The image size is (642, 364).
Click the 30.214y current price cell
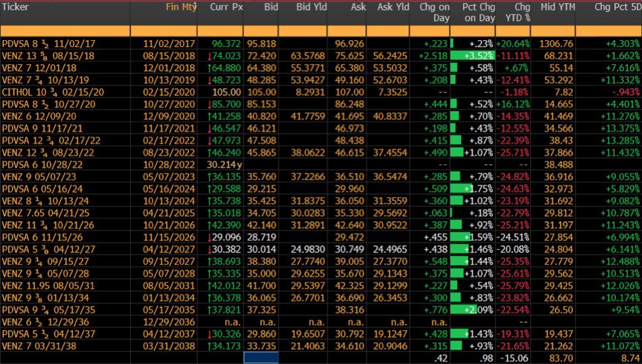pyautogui.click(x=225, y=164)
